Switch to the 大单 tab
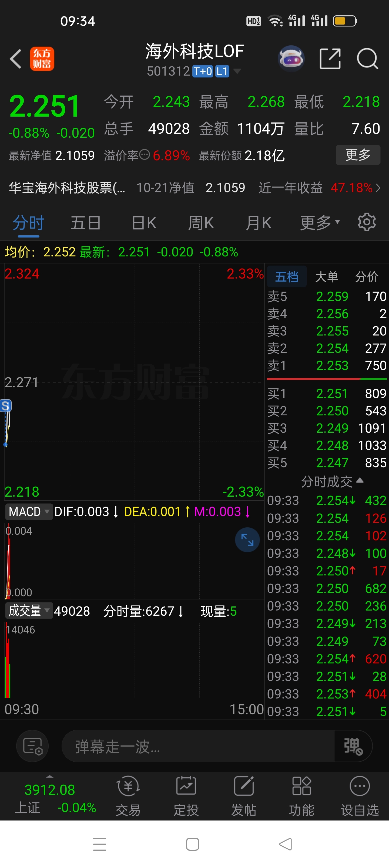Viewport: 389px width, 868px height. tap(327, 277)
